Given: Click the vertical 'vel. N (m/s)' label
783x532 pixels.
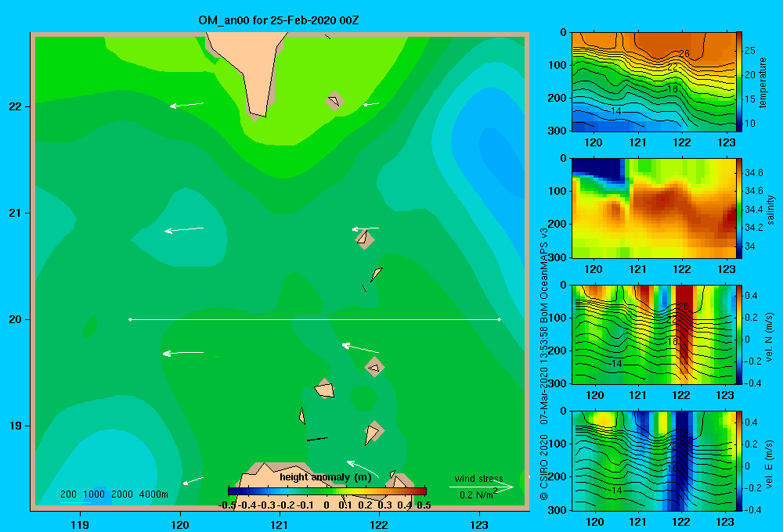Looking at the screenshot, I should click(x=770, y=337).
